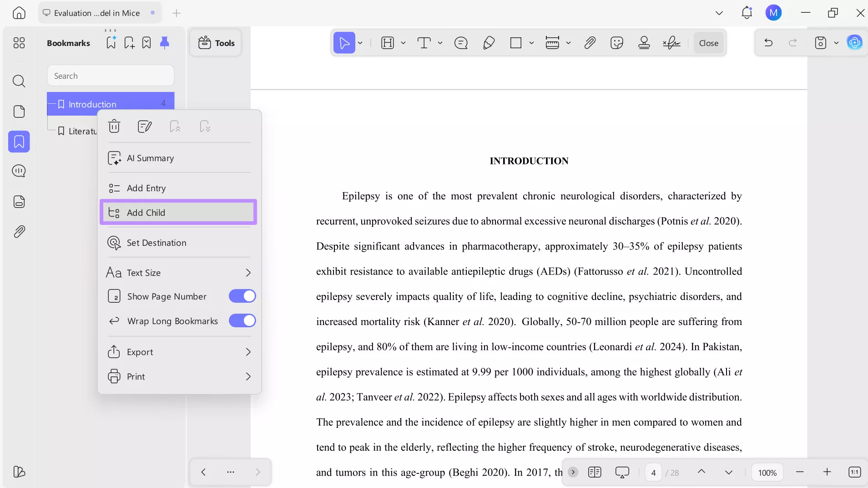Click the add AI bookmark icon
Viewport: 868px width, 488px height.
[111, 42]
